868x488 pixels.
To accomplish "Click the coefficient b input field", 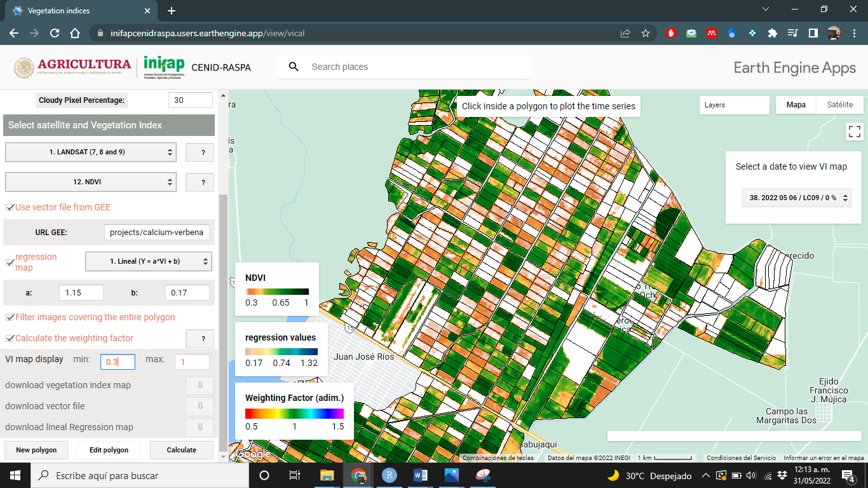I will 187,293.
